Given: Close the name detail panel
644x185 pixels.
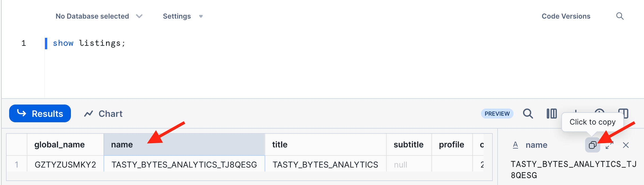Looking at the screenshot, I should (x=626, y=145).
